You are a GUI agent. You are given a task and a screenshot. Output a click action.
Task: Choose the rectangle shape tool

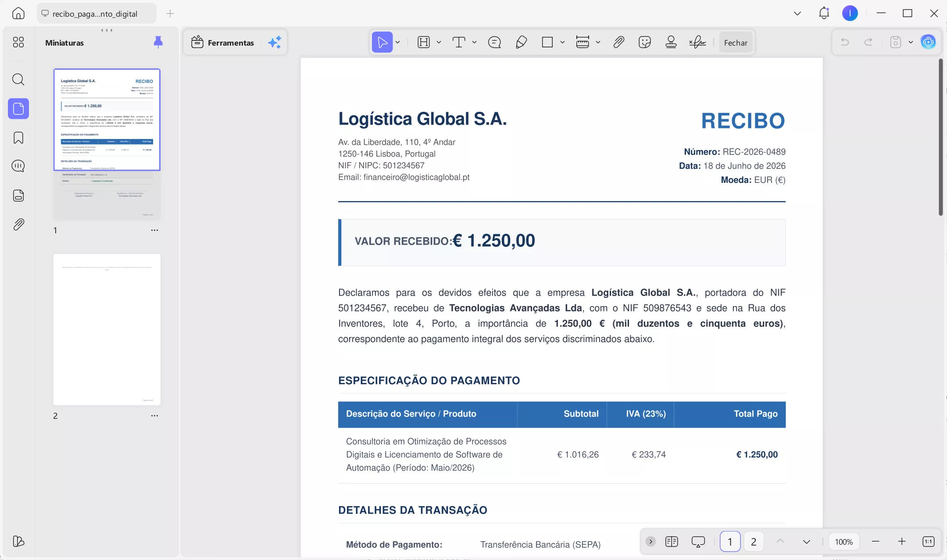pos(547,42)
